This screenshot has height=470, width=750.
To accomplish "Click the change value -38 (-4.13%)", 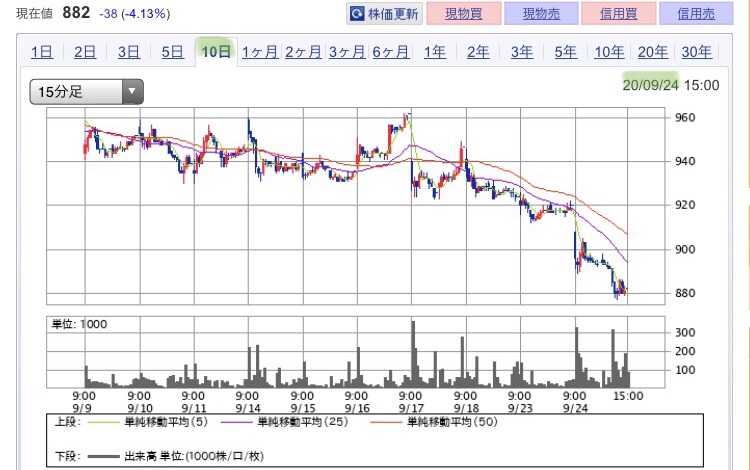I will coord(134,13).
